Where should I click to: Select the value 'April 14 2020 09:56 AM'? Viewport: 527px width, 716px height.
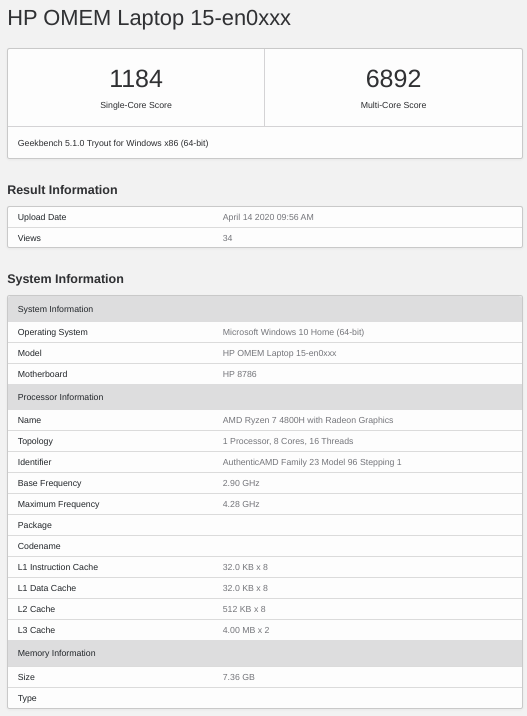[x=268, y=217]
